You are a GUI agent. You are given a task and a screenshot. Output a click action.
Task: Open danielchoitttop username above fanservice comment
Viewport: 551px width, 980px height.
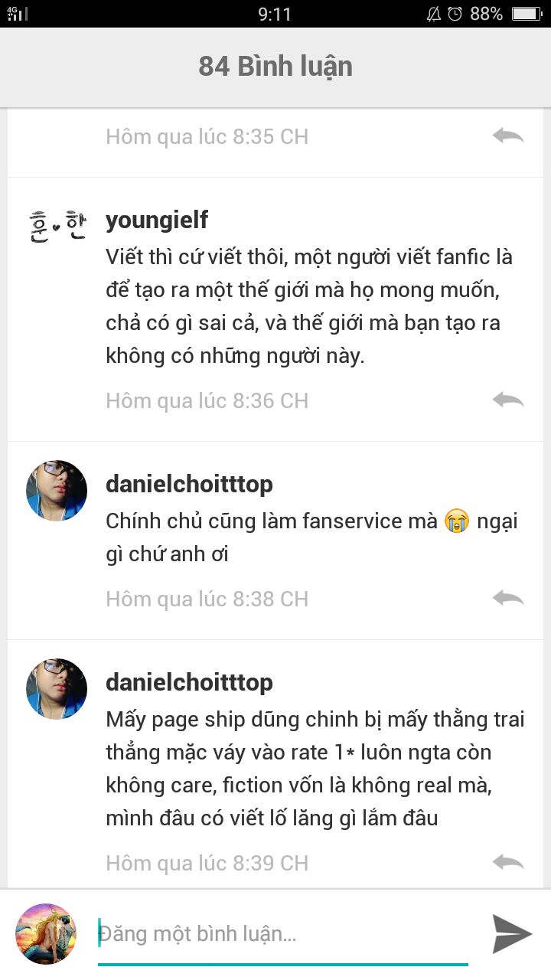pos(189,484)
